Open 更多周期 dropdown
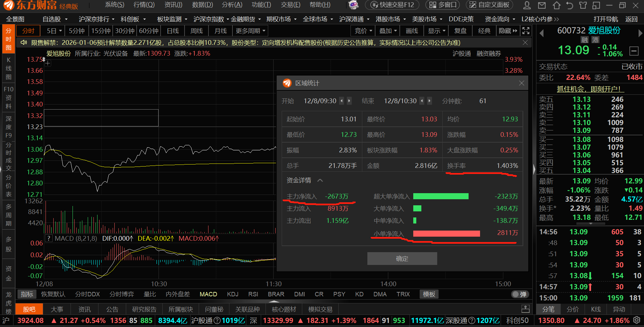This screenshot has height=327, width=644. coord(250,31)
